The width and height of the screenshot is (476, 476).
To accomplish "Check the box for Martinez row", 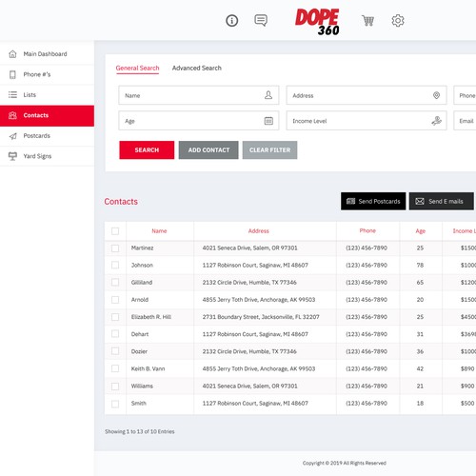I will 115,248.
